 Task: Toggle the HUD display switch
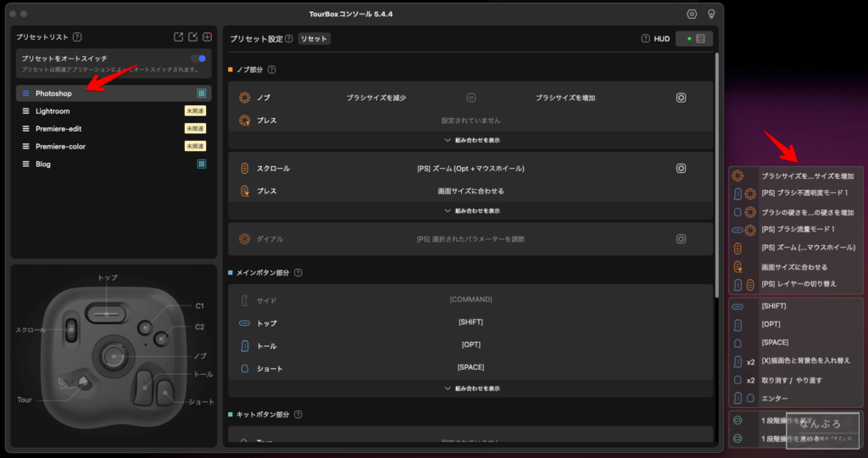(694, 39)
